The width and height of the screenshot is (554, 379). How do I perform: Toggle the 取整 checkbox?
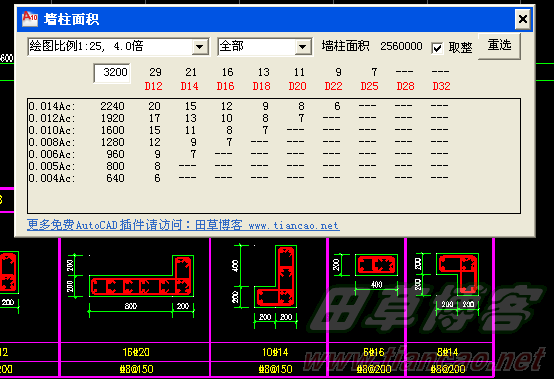[x=437, y=48]
